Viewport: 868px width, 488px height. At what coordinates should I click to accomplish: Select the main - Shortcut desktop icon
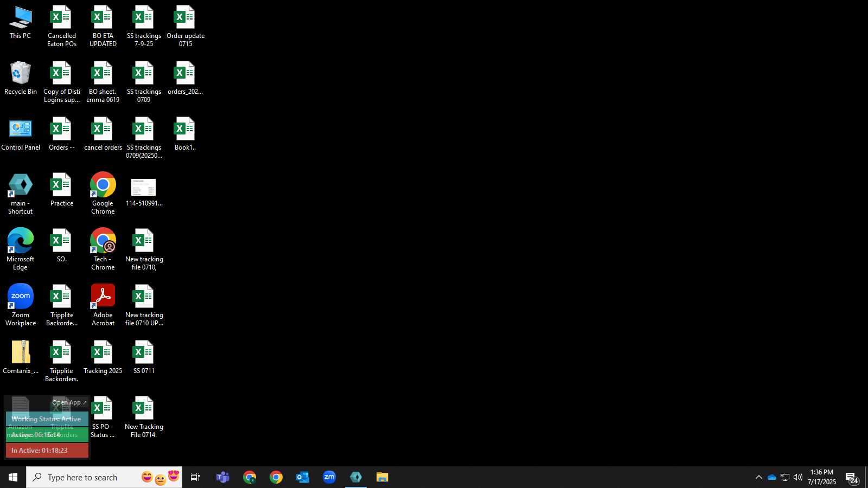21,194
